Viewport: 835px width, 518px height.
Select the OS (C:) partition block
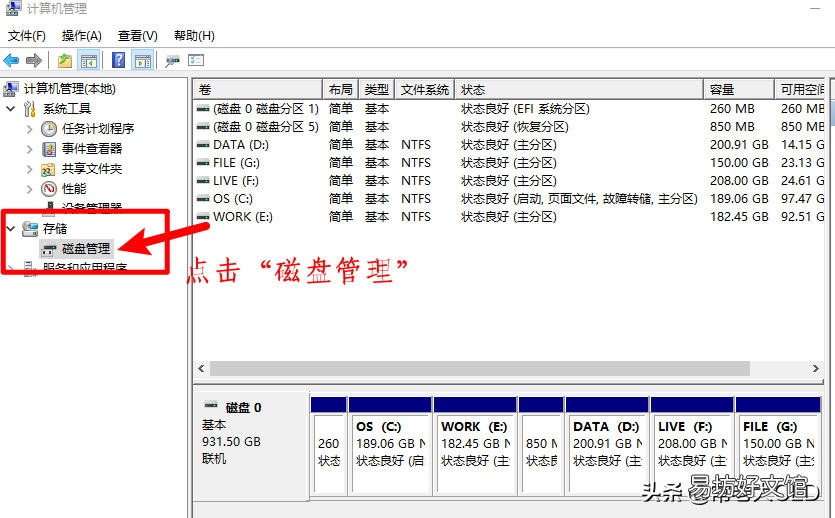[x=390, y=445]
